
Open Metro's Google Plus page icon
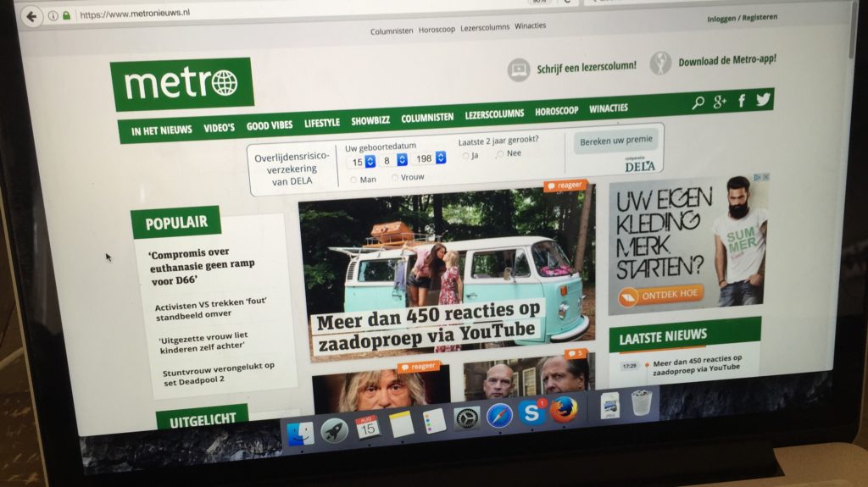pyautogui.click(x=721, y=102)
